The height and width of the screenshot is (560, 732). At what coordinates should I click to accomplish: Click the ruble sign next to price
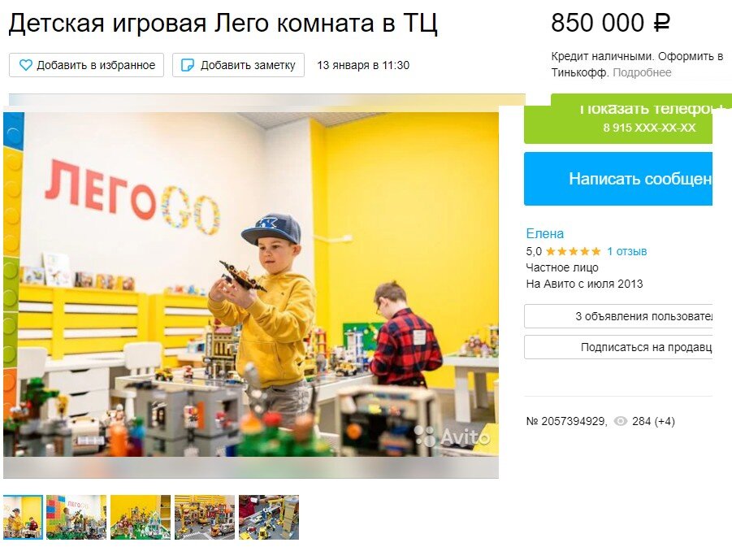coord(661,23)
